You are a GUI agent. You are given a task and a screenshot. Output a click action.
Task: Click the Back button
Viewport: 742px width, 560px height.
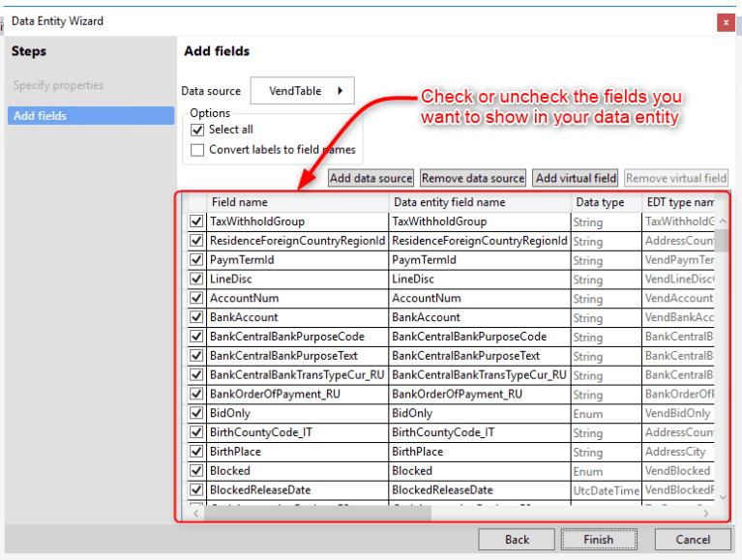click(x=517, y=540)
